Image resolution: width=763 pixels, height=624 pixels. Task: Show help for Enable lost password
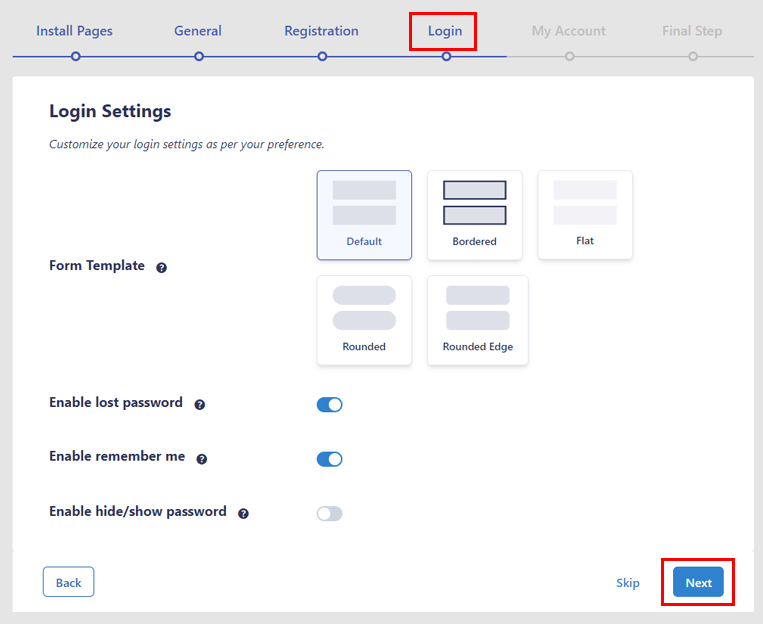coord(200,404)
